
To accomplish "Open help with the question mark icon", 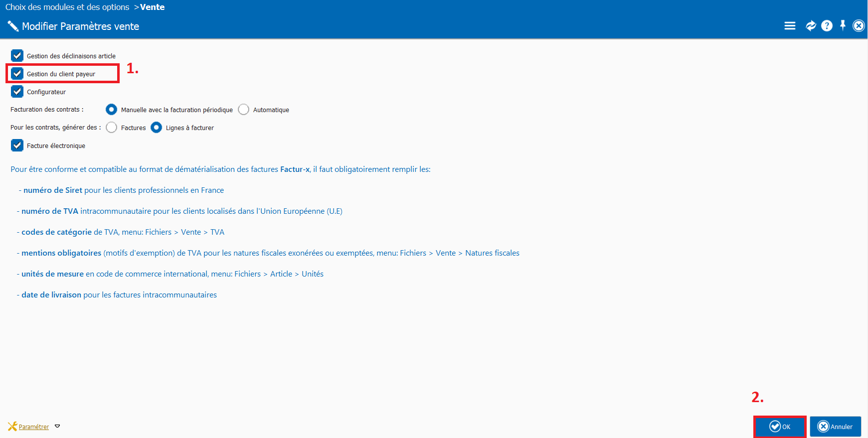I will [827, 26].
